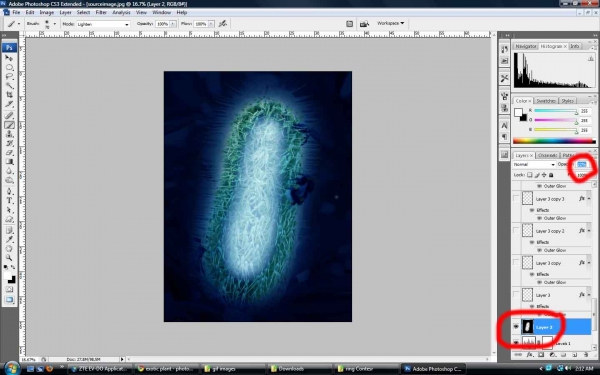The image size is (600, 375).
Task: Select the Eraser tool
Action: [9, 153]
